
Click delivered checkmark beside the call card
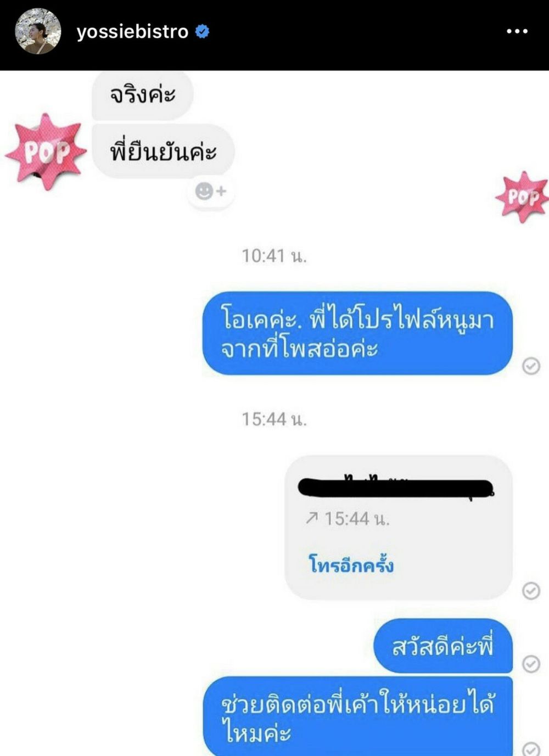coord(531,591)
